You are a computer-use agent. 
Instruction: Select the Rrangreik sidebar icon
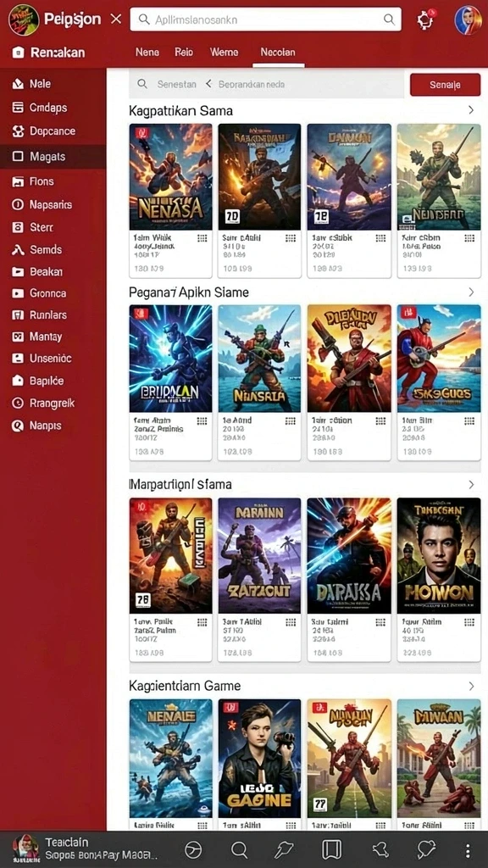click(18, 403)
